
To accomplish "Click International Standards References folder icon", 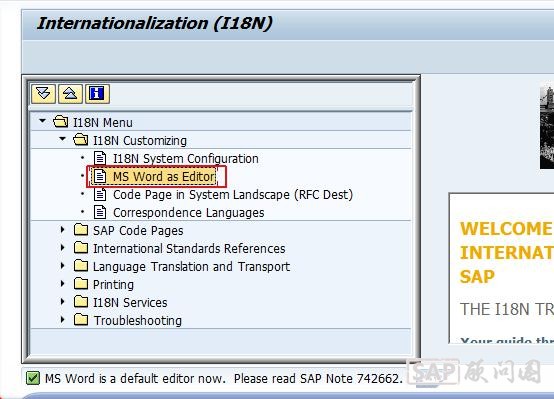I will point(81,248).
